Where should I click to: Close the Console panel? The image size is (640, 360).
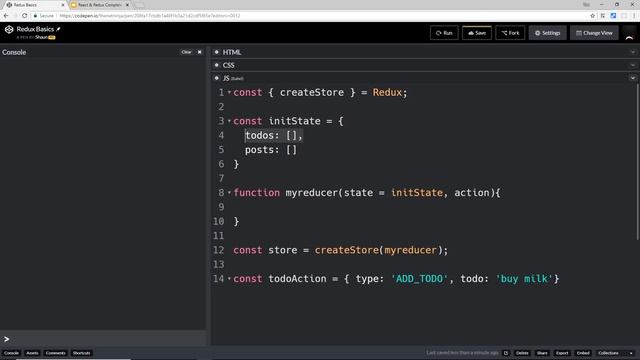pos(200,52)
